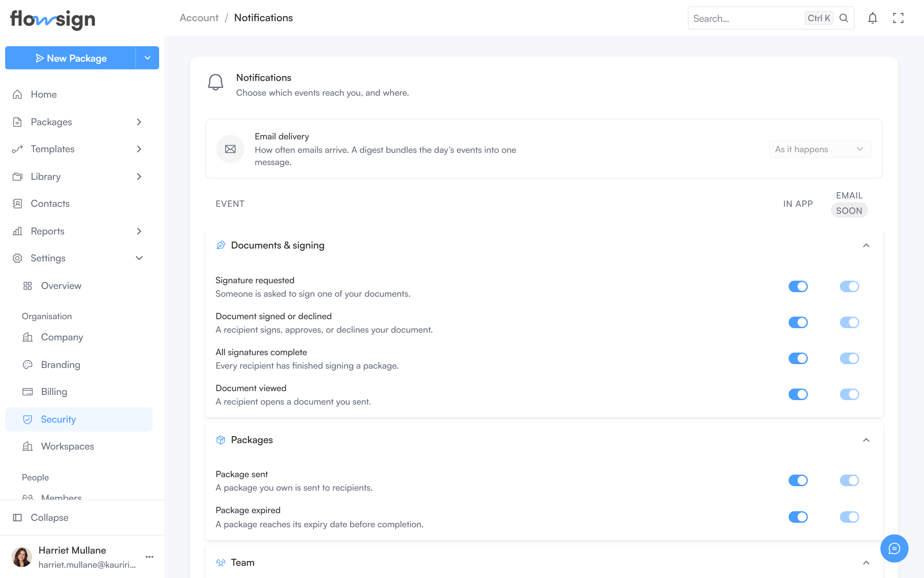The width and height of the screenshot is (924, 578).
Task: Click Harriet Mullane's profile name
Action: pyautogui.click(x=72, y=550)
